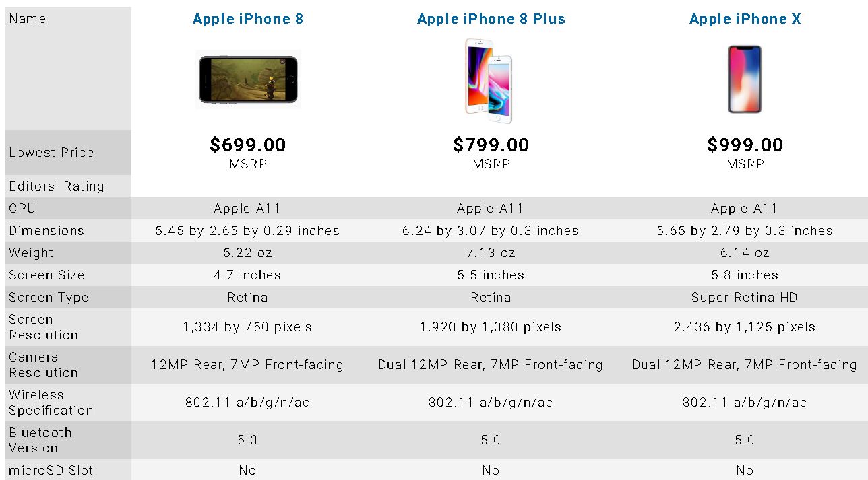Click the $699.00 price

(248, 145)
